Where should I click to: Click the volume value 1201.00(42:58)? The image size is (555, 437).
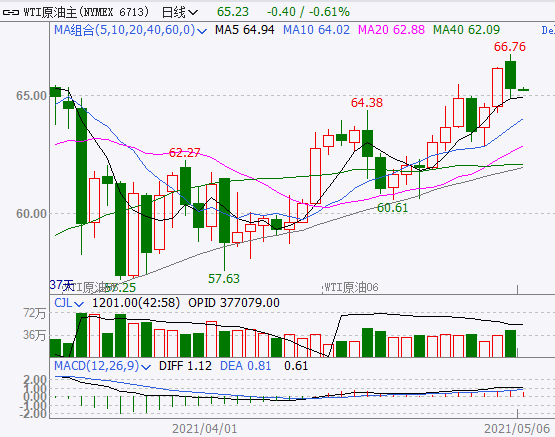point(136,303)
